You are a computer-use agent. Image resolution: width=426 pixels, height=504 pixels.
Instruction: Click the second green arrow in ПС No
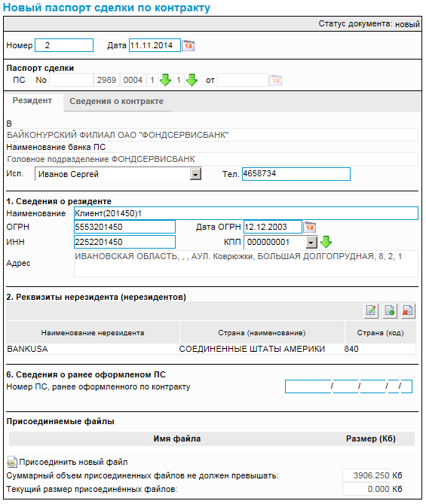pyautogui.click(x=192, y=80)
